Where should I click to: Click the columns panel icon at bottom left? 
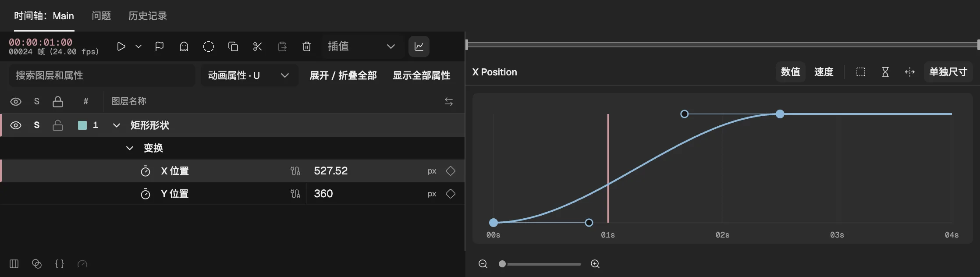click(x=14, y=264)
